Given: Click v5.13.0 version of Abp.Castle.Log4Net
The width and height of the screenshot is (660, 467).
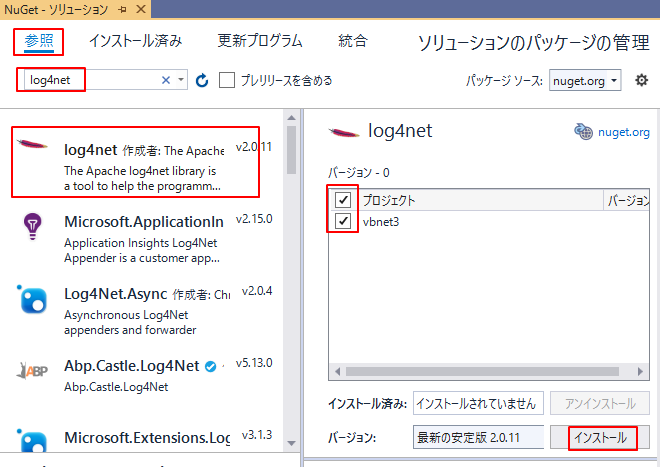Looking at the screenshot, I should [254, 363].
